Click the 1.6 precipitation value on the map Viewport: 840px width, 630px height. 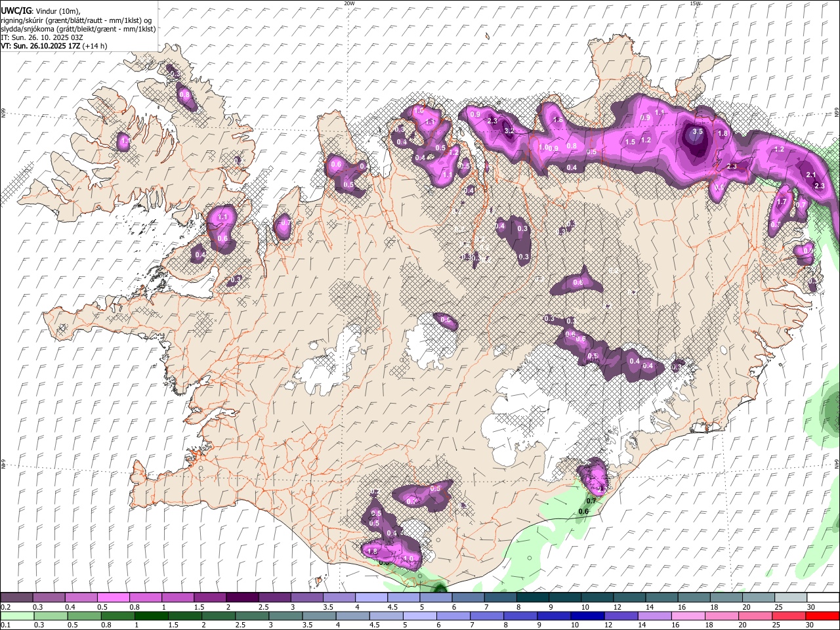coord(558,120)
